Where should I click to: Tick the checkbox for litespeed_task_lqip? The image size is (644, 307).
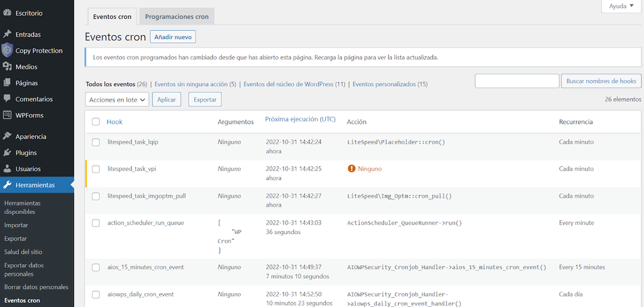[x=96, y=142]
